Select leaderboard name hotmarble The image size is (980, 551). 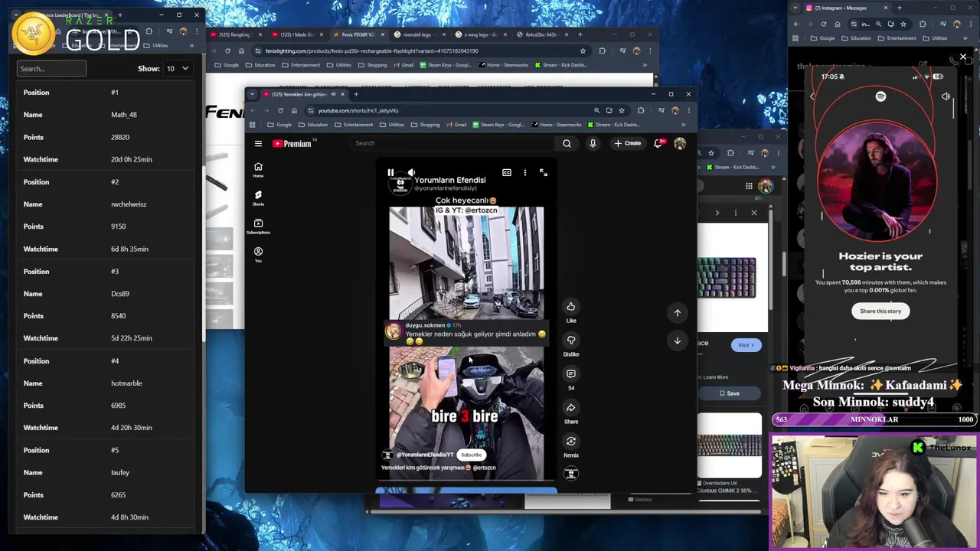(126, 383)
